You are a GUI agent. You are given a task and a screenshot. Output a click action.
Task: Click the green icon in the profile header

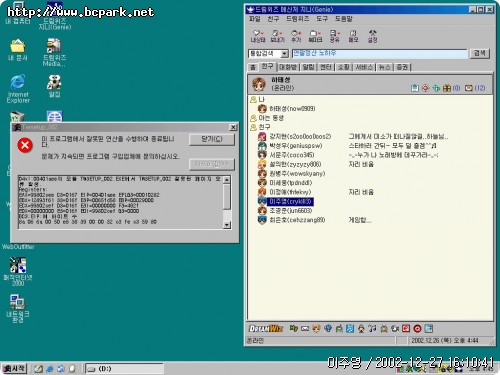coord(436,88)
